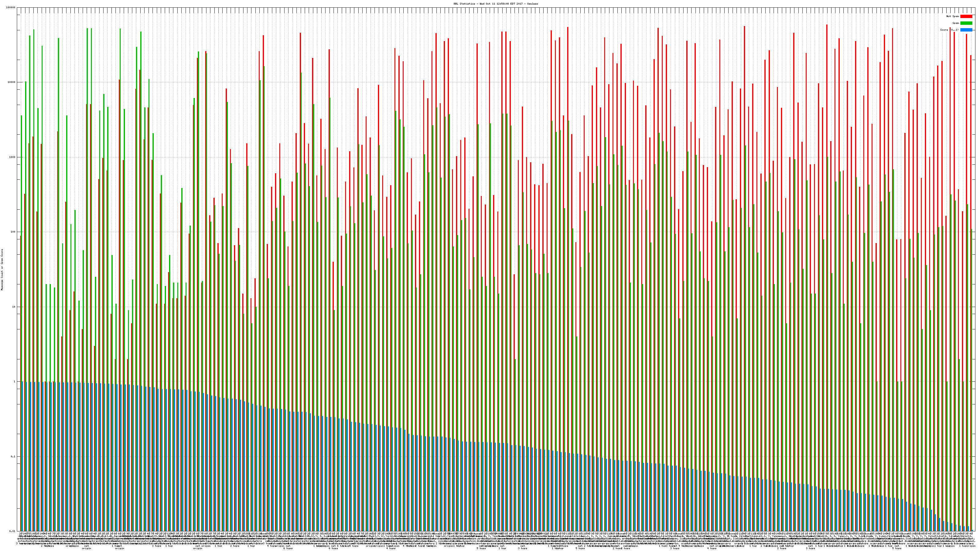Click the blue Score legend swatch
The image size is (980, 551).
click(966, 30)
